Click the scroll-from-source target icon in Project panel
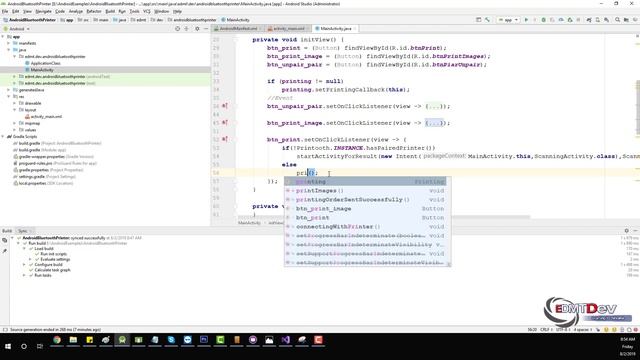Image resolution: width=640 pixels, height=360 pixels. [x=177, y=29]
